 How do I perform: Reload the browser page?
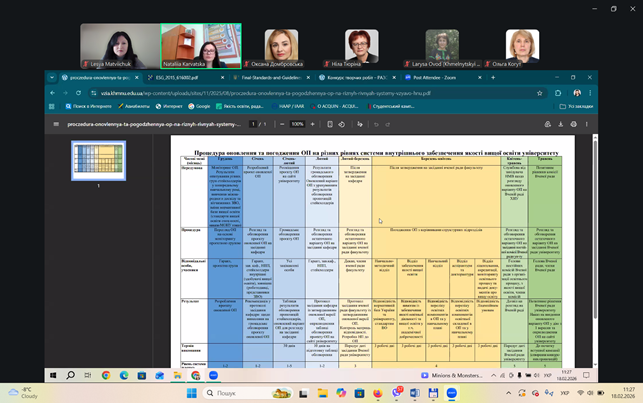click(78, 92)
